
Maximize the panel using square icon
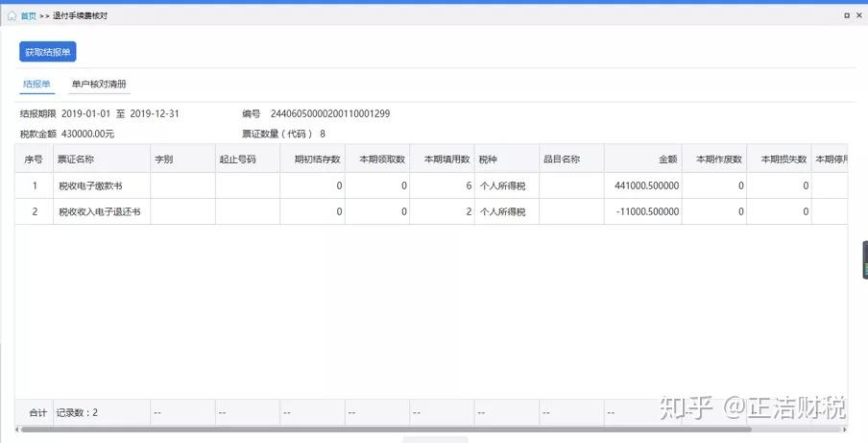(x=846, y=16)
